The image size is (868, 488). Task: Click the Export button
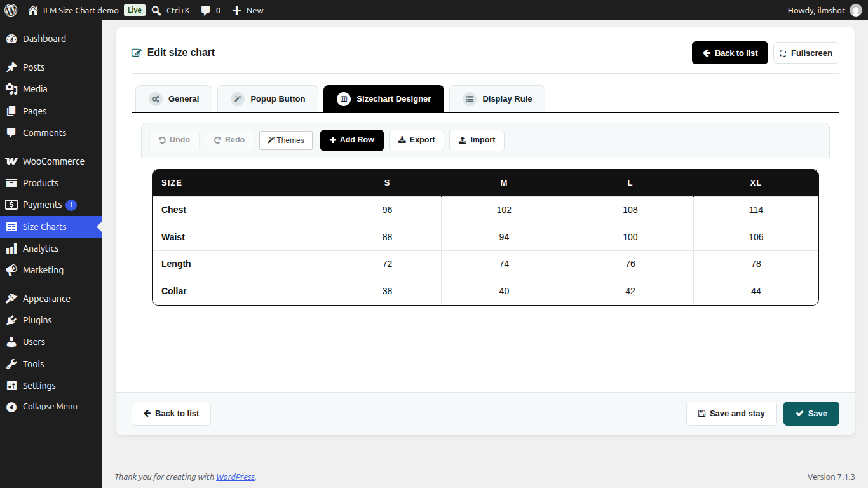416,140
